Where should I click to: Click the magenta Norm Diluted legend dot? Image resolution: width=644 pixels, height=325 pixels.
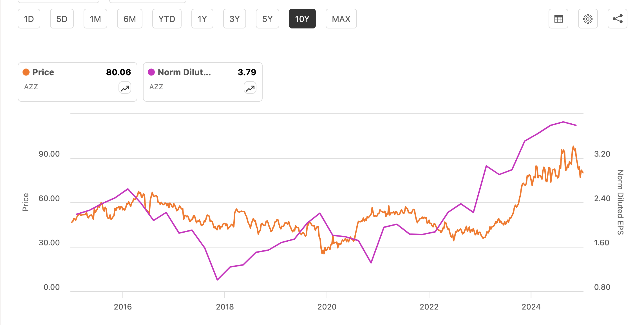(x=151, y=72)
